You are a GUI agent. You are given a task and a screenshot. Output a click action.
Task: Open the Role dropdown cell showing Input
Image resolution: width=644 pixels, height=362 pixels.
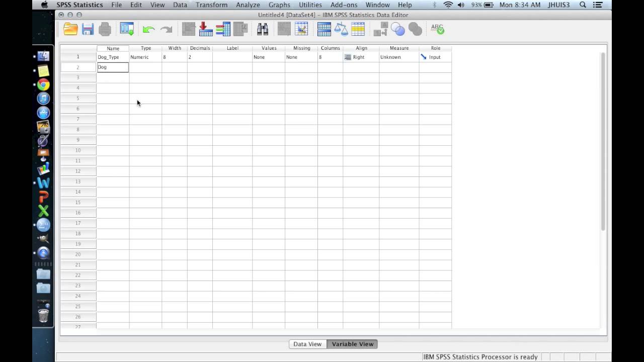[x=435, y=57]
